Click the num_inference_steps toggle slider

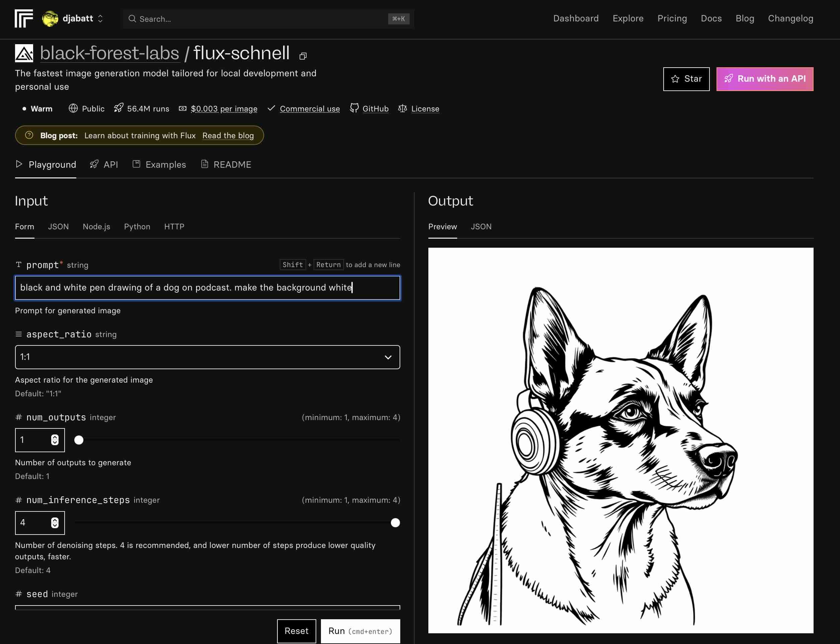pos(395,522)
